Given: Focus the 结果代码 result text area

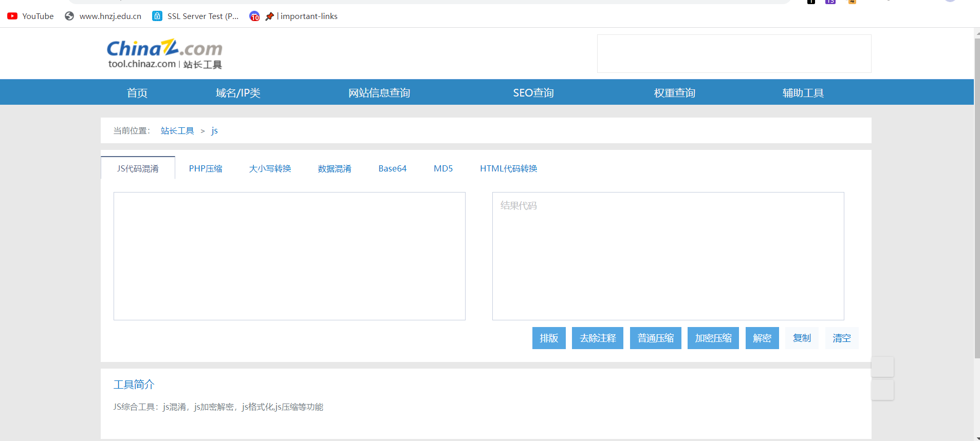Looking at the screenshot, I should (x=668, y=256).
